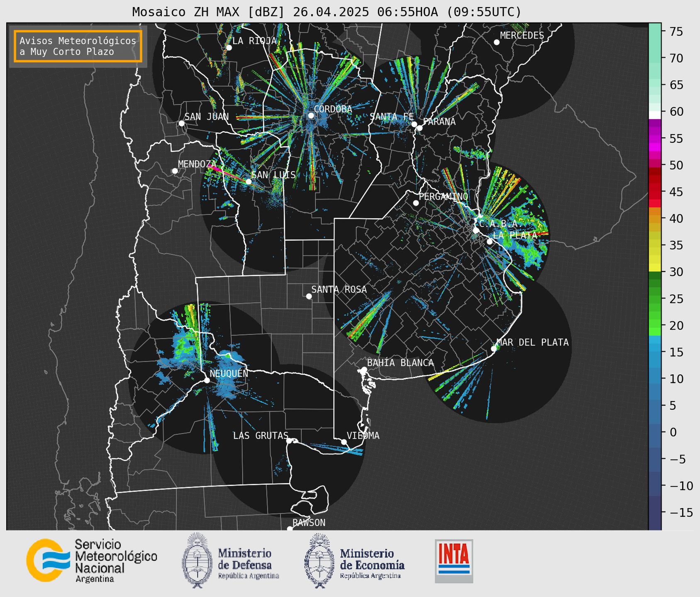Pick the Córdoba city marker dot
The width and height of the screenshot is (700, 597).
(311, 115)
